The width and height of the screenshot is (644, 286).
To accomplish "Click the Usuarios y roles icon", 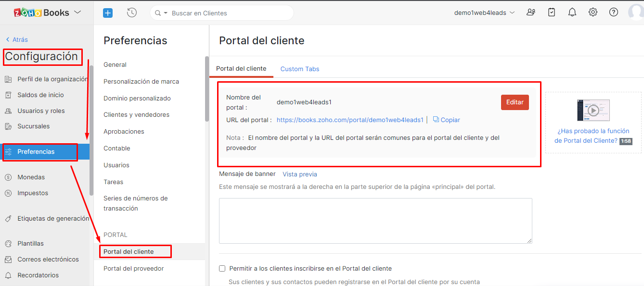I will 8,111.
